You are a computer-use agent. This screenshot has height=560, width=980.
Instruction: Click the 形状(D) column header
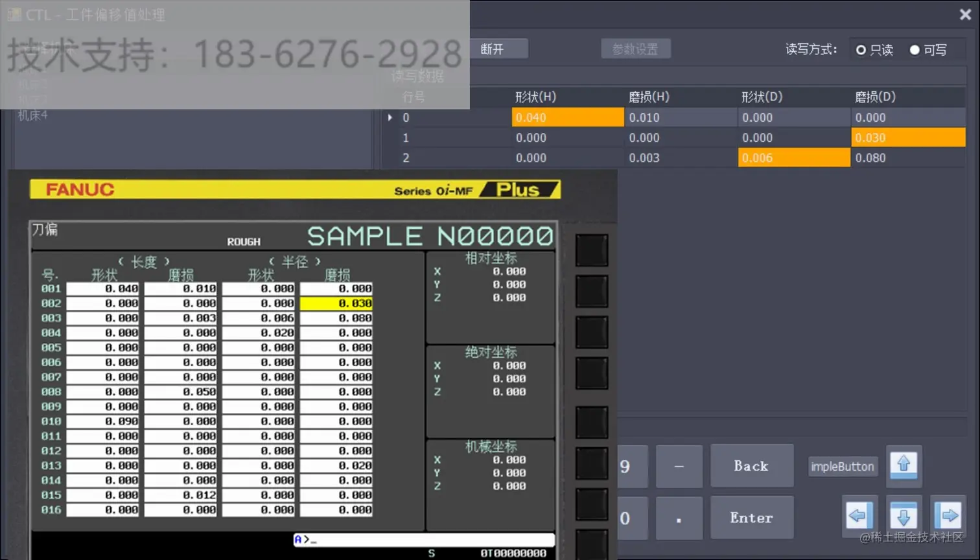pyautogui.click(x=762, y=97)
